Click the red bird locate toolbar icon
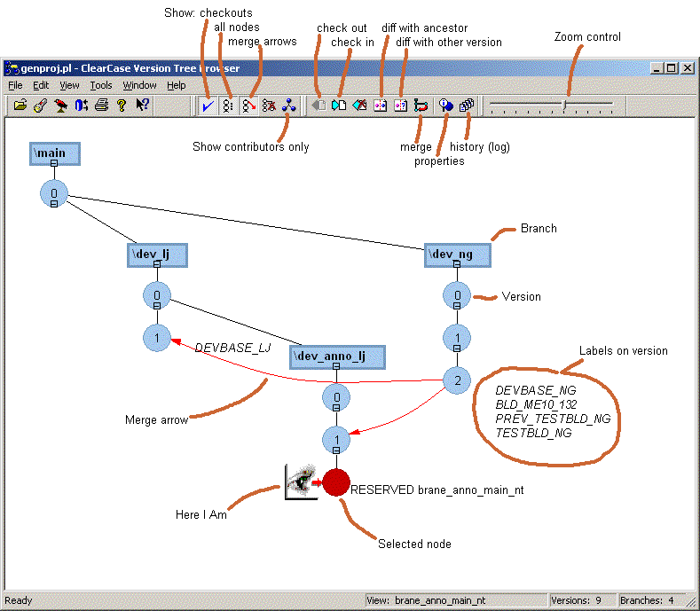 [60, 106]
